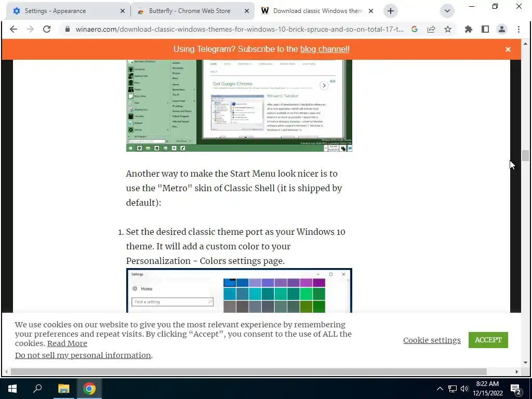This screenshot has height=399, width=532.
Task: Click the vertical scrollbar thumb
Action: coord(526,155)
